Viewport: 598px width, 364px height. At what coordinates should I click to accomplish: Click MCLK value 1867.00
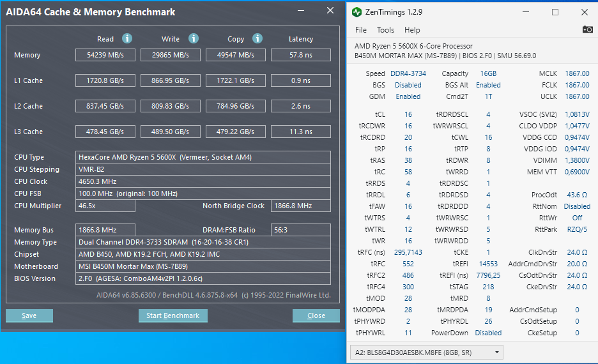pos(577,73)
